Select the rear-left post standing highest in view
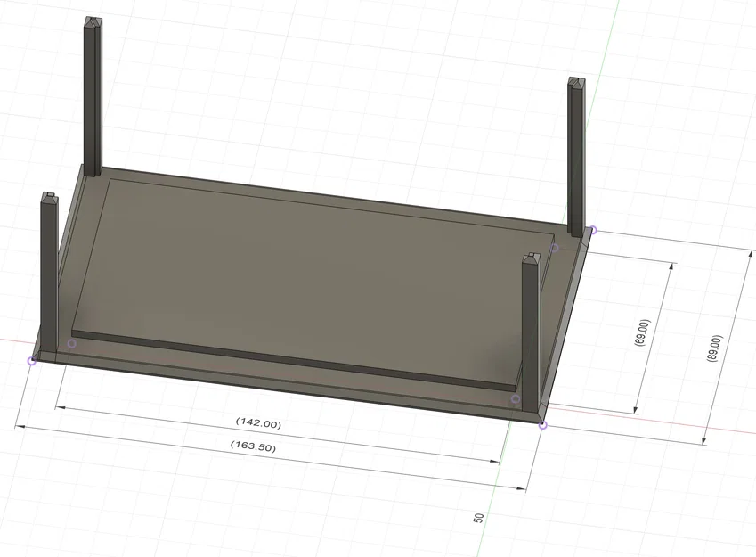Screen dimensions: 756x557 coord(93,96)
